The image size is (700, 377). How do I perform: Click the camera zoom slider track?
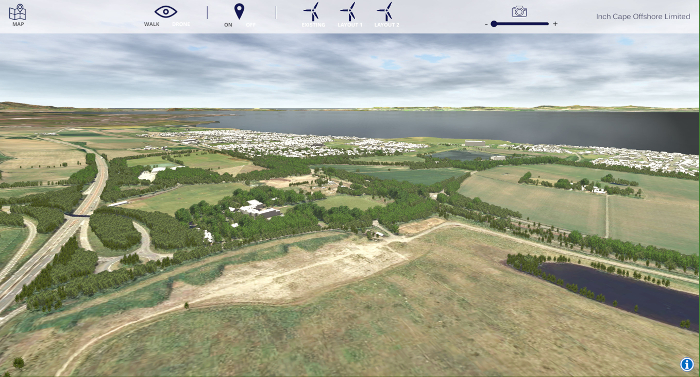pos(520,24)
